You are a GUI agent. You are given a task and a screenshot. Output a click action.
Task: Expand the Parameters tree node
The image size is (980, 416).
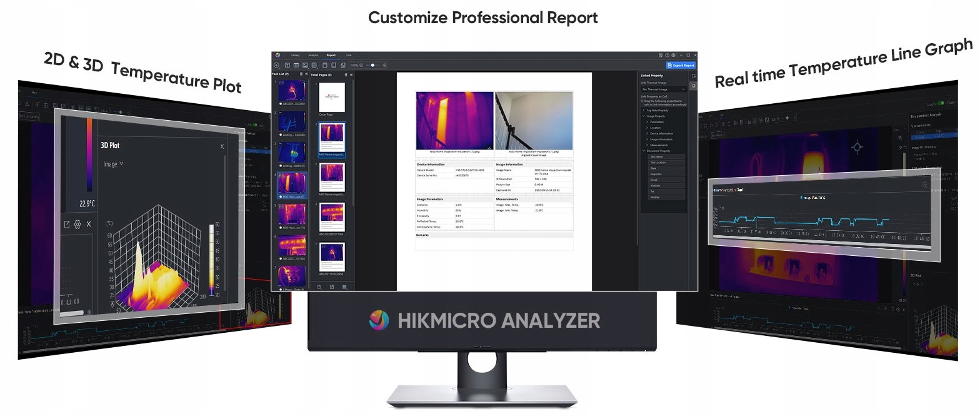[x=647, y=122]
